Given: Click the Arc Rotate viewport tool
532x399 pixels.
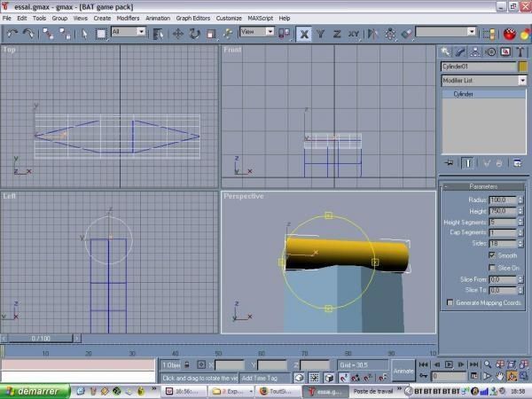Looking at the screenshot, I should (x=512, y=376).
